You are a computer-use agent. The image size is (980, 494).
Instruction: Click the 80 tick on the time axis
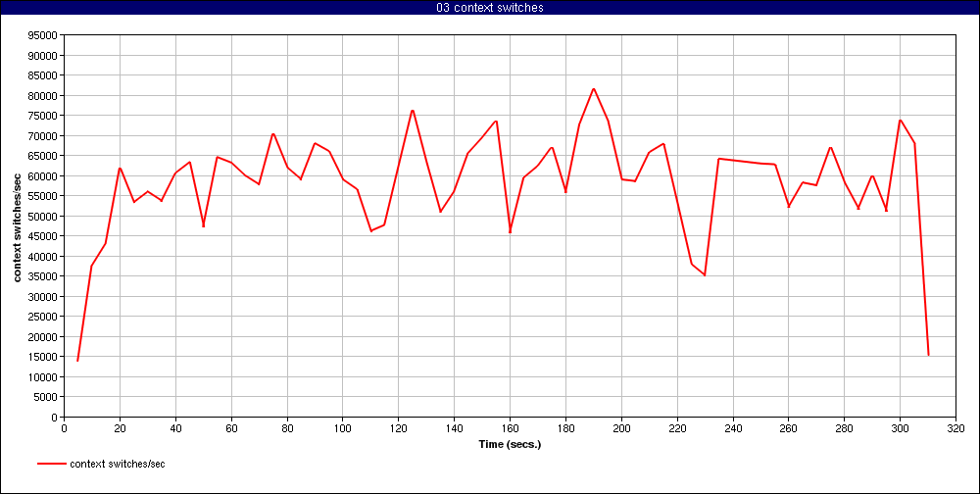tap(287, 428)
